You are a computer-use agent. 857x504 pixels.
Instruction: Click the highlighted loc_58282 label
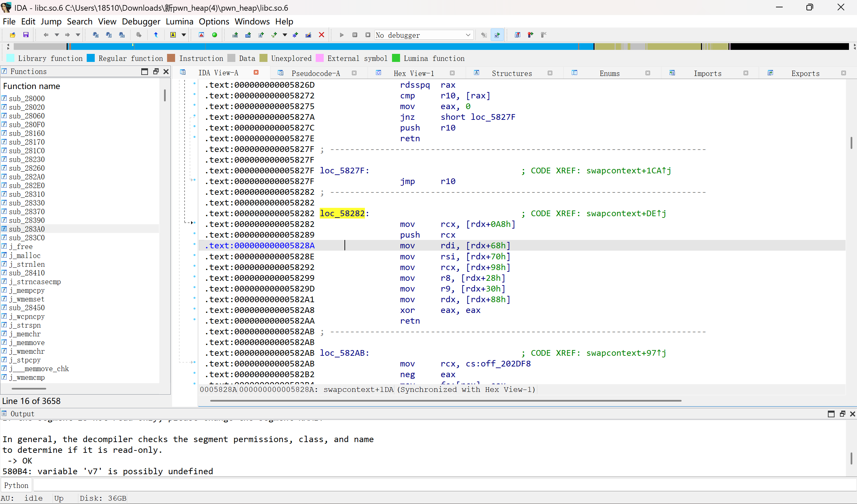(342, 213)
